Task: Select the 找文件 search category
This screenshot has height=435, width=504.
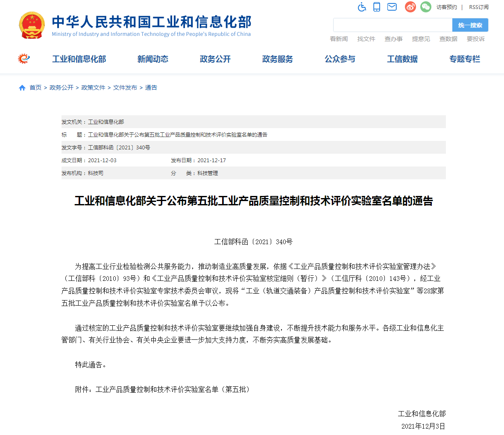Action: pos(366,39)
